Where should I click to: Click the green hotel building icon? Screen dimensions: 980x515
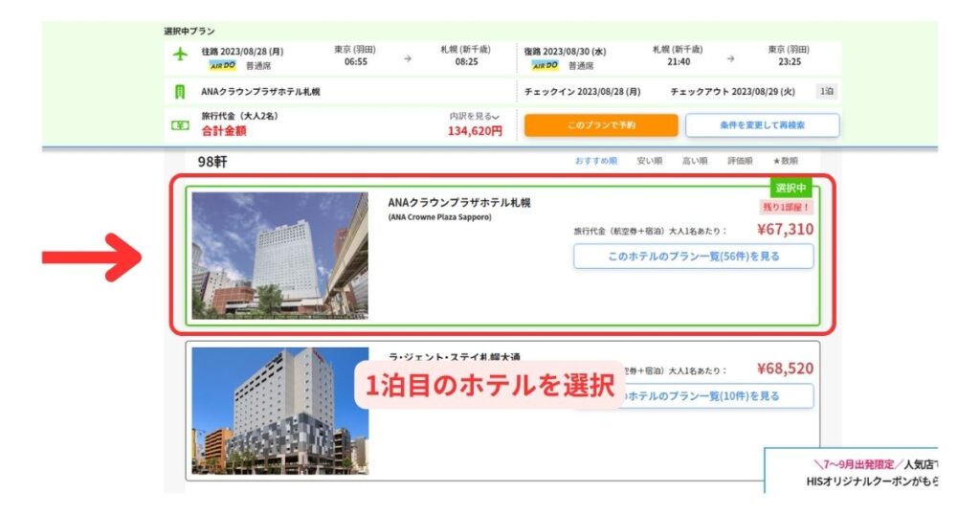[180, 92]
